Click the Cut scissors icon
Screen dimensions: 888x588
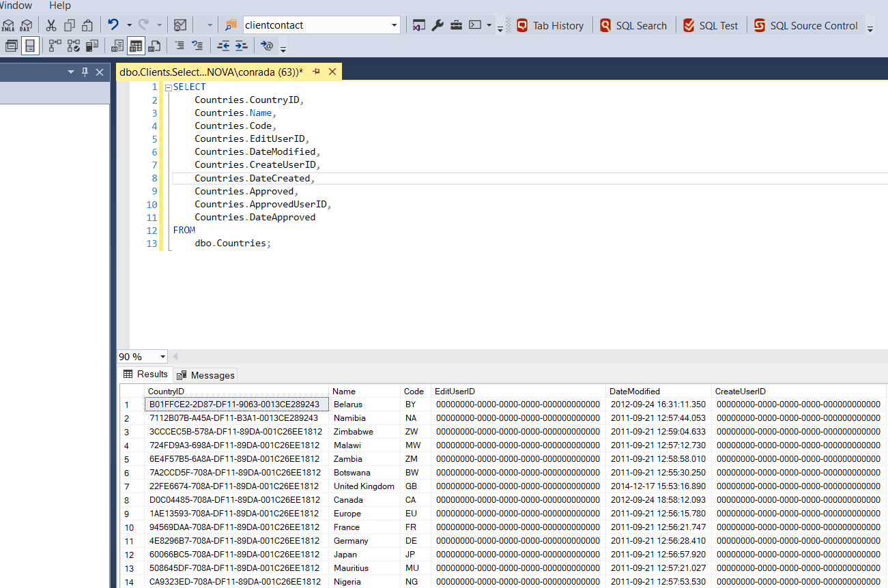click(51, 25)
